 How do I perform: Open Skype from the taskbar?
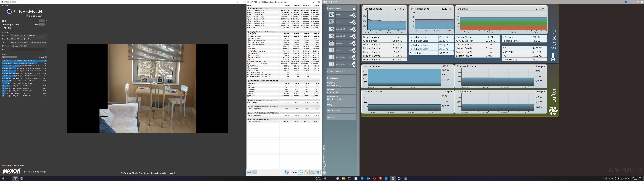[362, 178]
